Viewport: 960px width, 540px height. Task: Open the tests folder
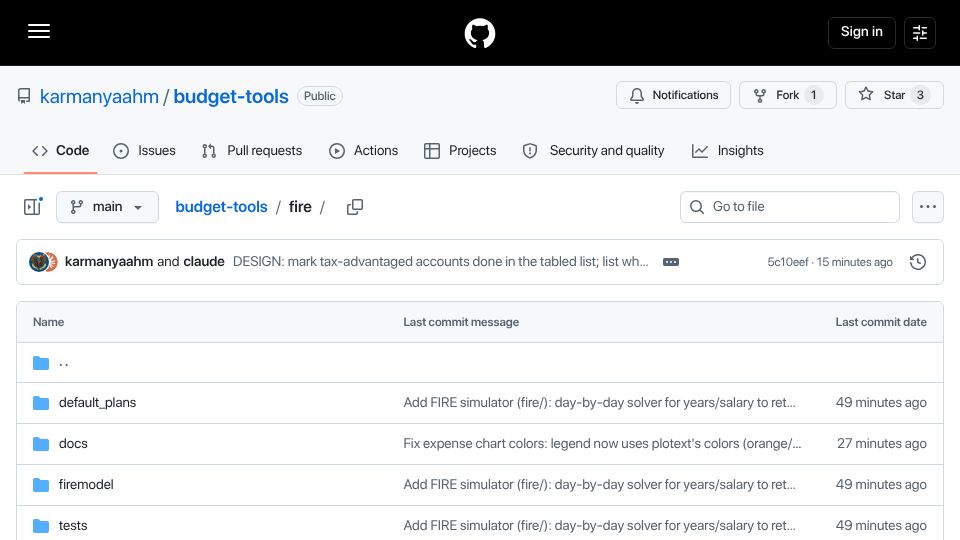[73, 526]
